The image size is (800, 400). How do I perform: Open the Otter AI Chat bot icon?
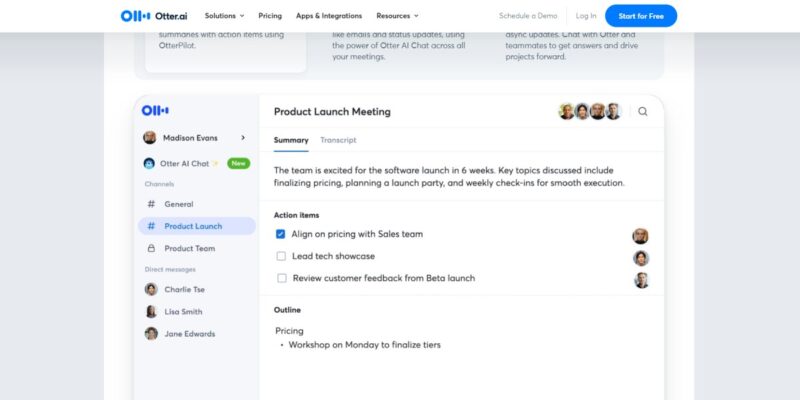[149, 163]
